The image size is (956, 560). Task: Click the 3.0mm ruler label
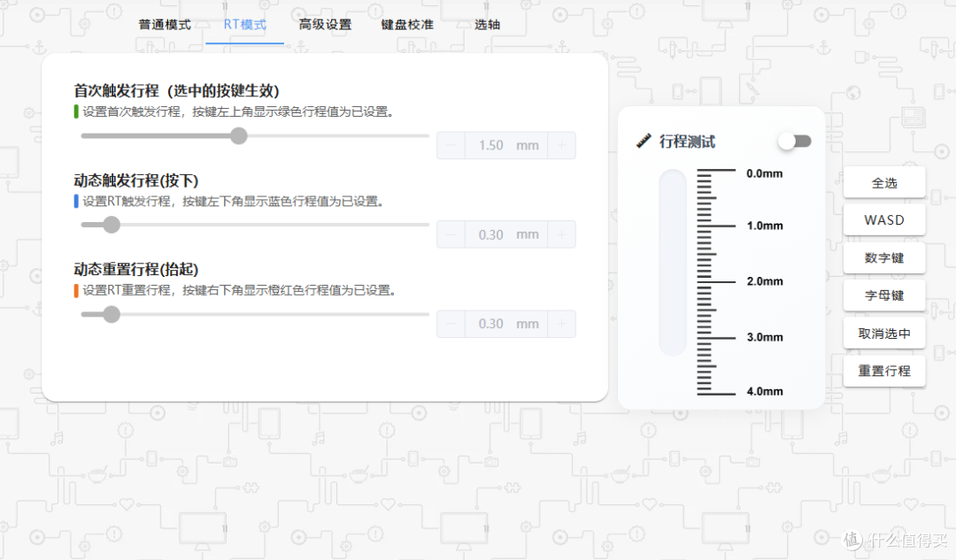(x=765, y=338)
